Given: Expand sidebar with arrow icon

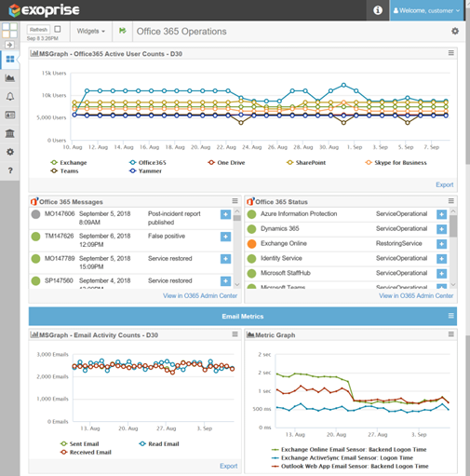Looking at the screenshot, I should [9, 45].
